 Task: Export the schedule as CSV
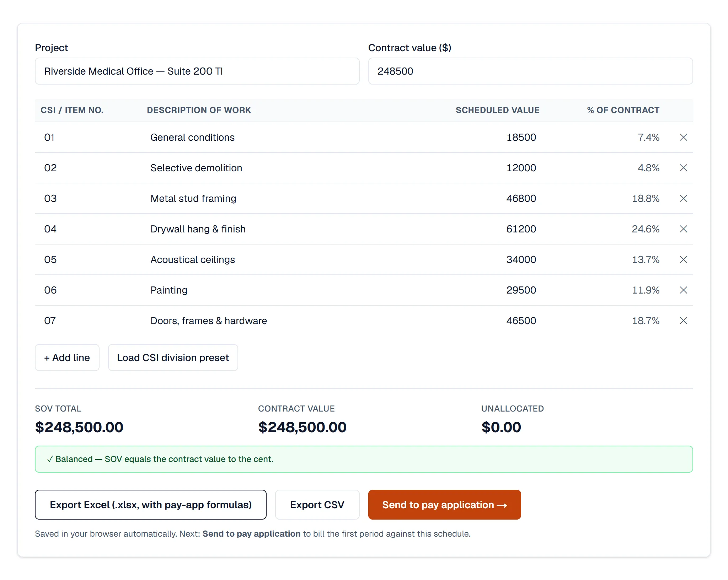point(317,505)
